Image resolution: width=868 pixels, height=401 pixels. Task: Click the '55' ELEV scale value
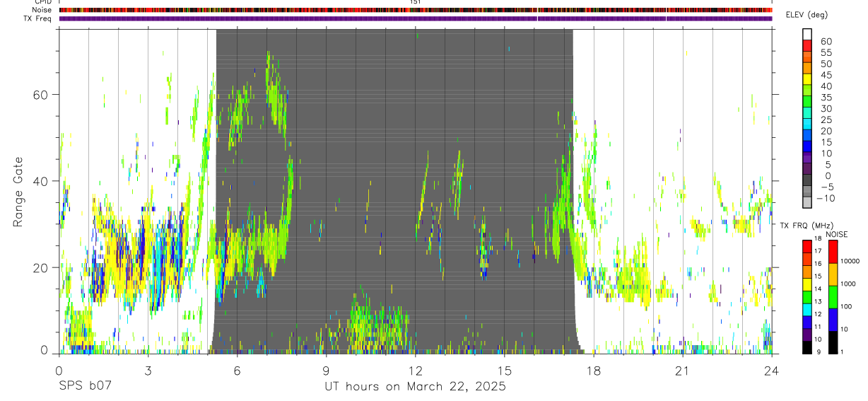(825, 53)
